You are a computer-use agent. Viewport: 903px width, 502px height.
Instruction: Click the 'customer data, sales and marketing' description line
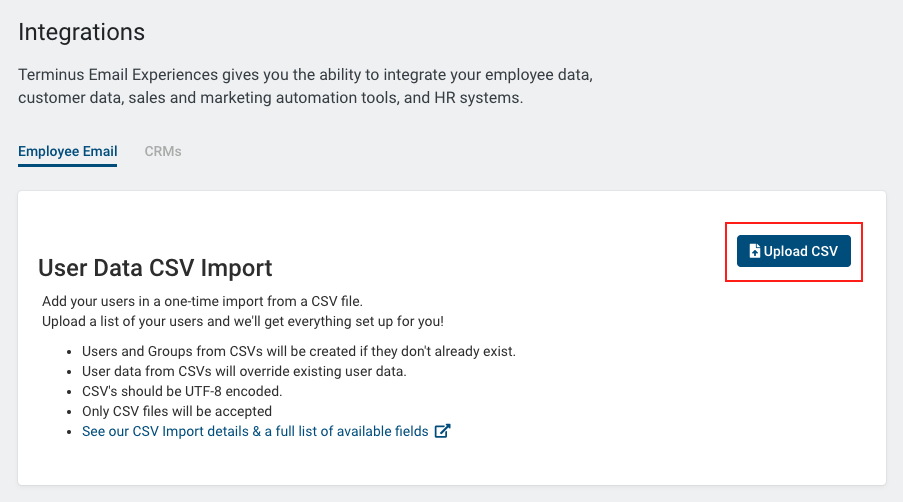pos(271,98)
